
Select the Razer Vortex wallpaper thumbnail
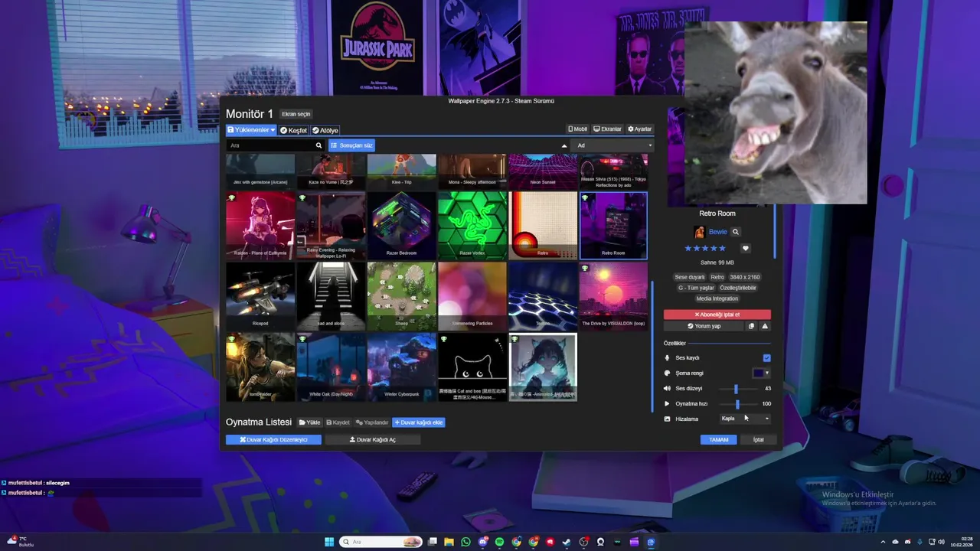tap(472, 225)
